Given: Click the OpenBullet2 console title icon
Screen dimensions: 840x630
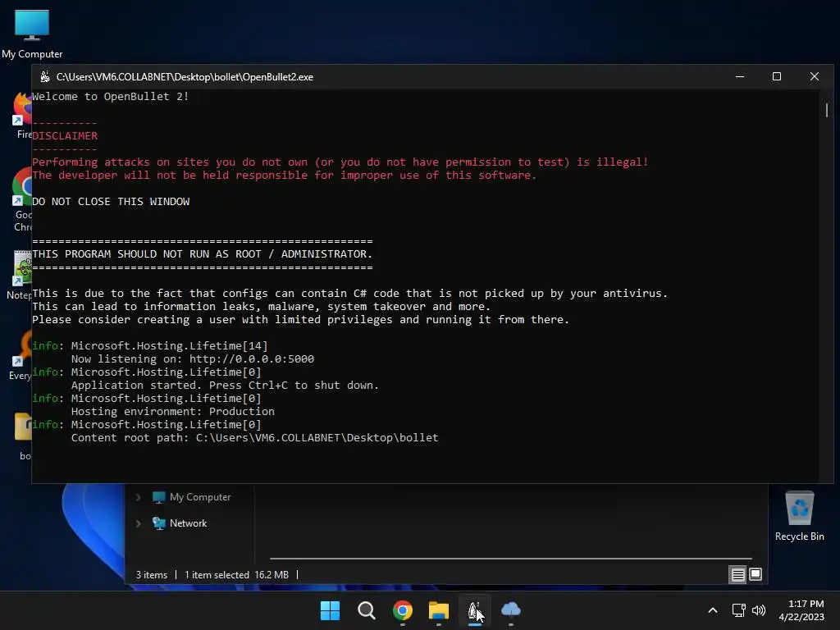Looking at the screenshot, I should (45, 77).
